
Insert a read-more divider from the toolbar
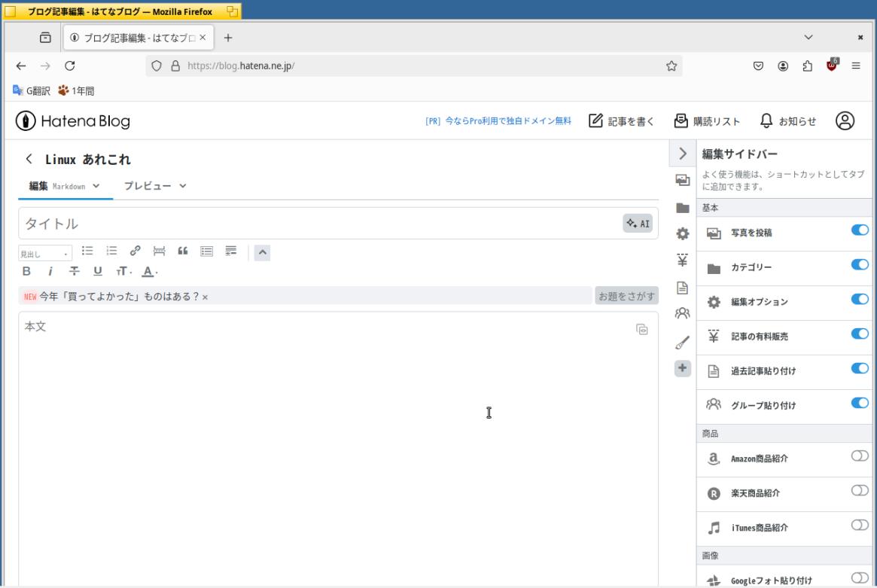159,251
